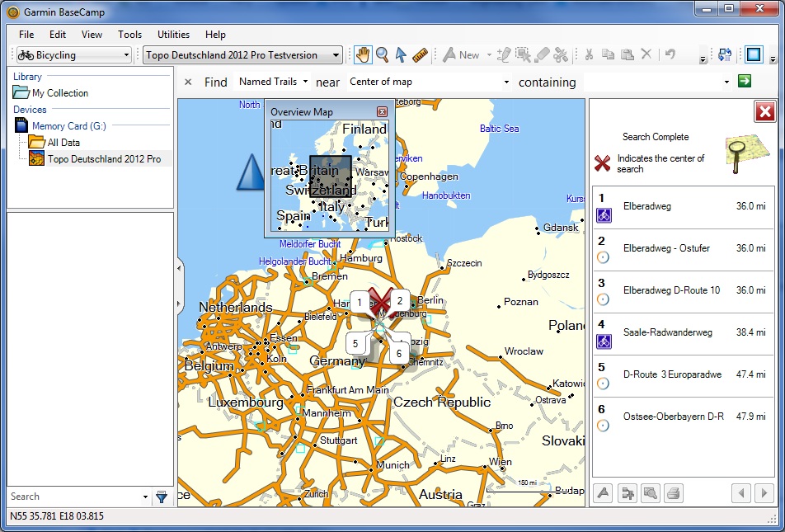Go to previous results page arrow
The height and width of the screenshot is (532, 785).
pos(741,493)
